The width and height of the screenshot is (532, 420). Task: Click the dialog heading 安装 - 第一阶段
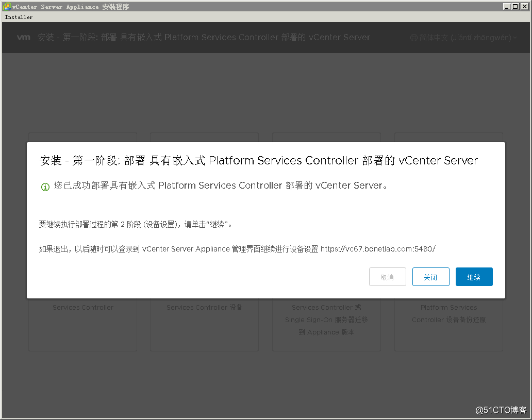click(259, 160)
